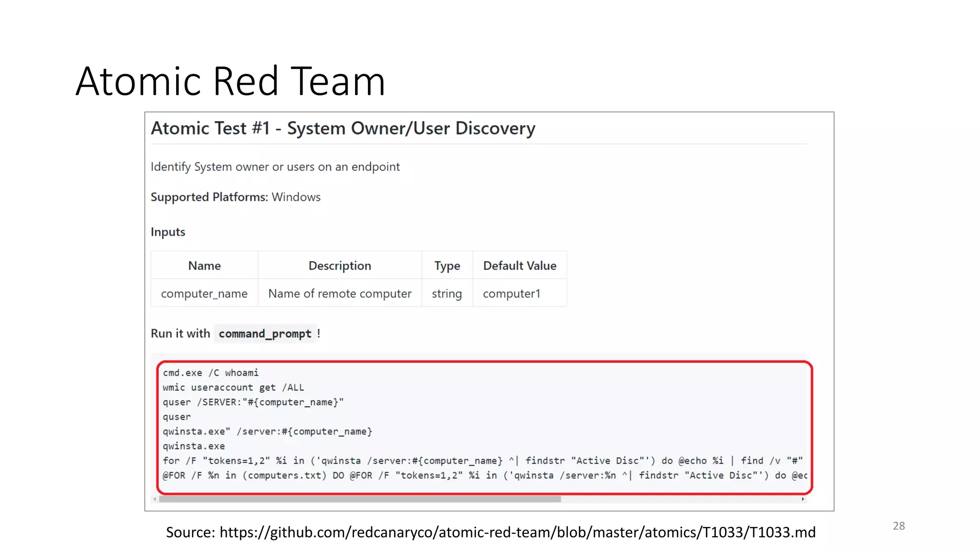Click the "computer_name" table cell
980x551 pixels.
coord(204,293)
